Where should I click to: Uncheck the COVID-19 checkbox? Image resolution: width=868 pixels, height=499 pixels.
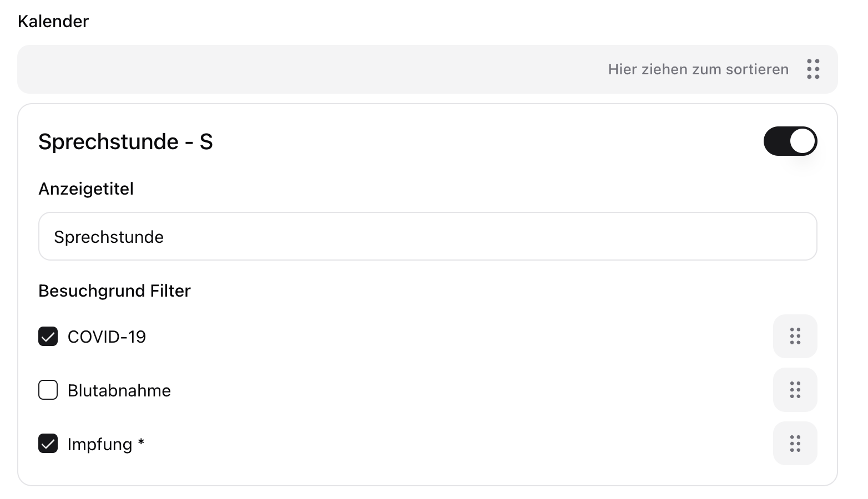(x=48, y=337)
